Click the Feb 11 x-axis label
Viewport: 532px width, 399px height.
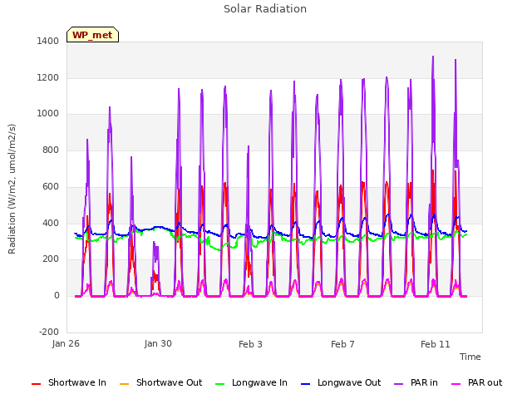(436, 344)
